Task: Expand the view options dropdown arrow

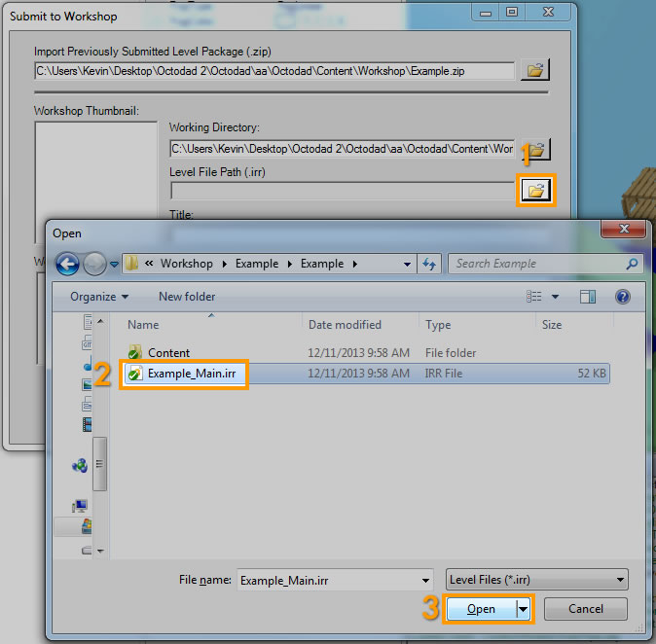Action: point(555,297)
